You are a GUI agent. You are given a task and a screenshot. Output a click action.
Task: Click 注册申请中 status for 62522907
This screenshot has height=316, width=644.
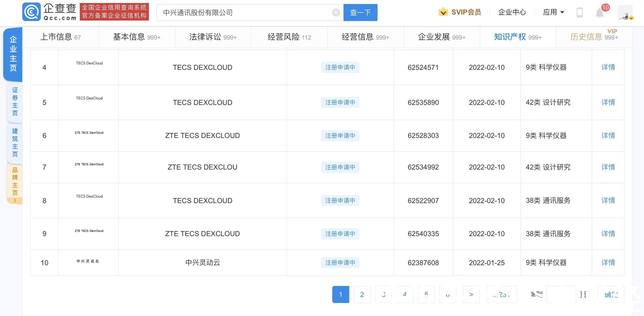(340, 201)
